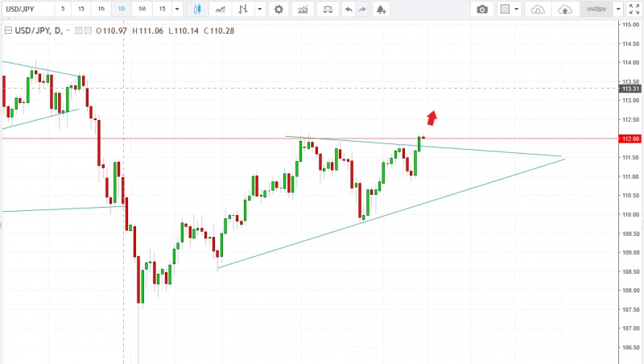Take a chart snapshot with camera
The width and height of the screenshot is (644, 364).
tap(481, 10)
